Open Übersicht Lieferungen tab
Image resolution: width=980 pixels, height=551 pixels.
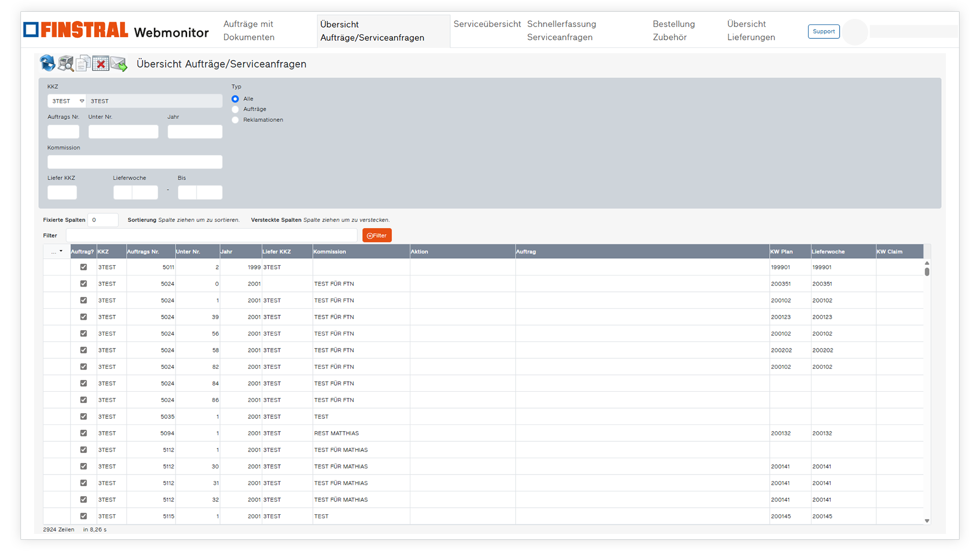coord(751,31)
